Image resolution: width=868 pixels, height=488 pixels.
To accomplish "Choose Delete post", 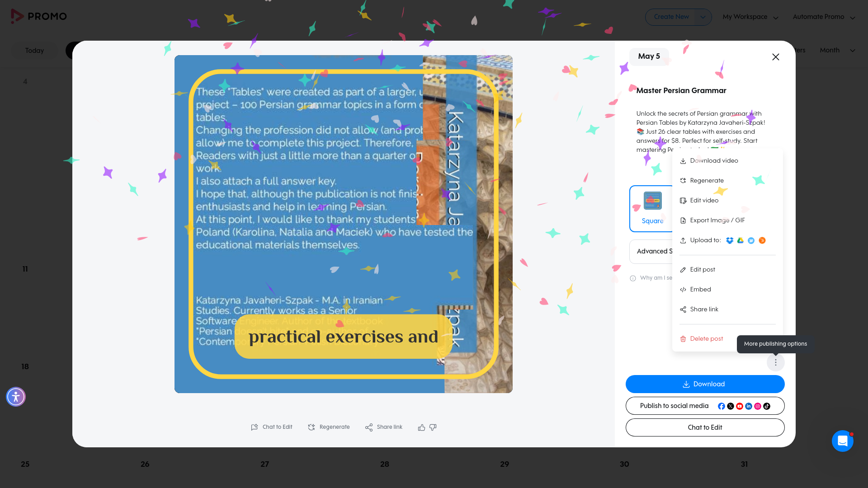I will [702, 339].
